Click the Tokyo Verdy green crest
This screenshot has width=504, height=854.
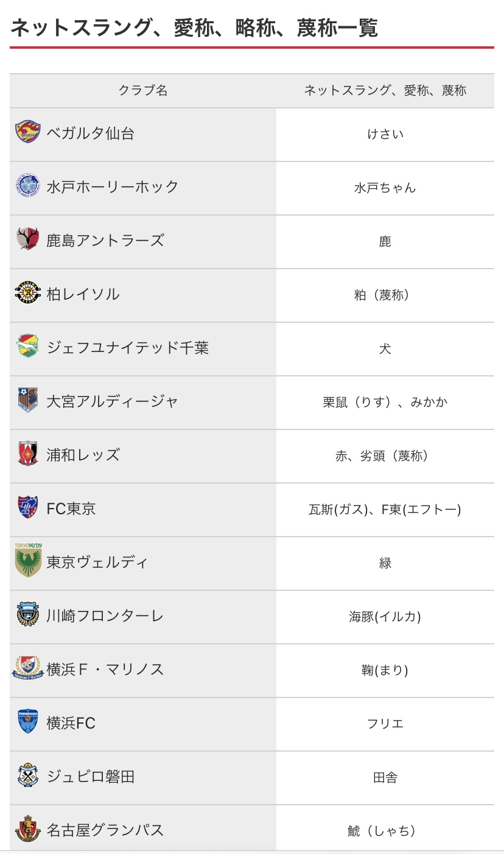28,560
